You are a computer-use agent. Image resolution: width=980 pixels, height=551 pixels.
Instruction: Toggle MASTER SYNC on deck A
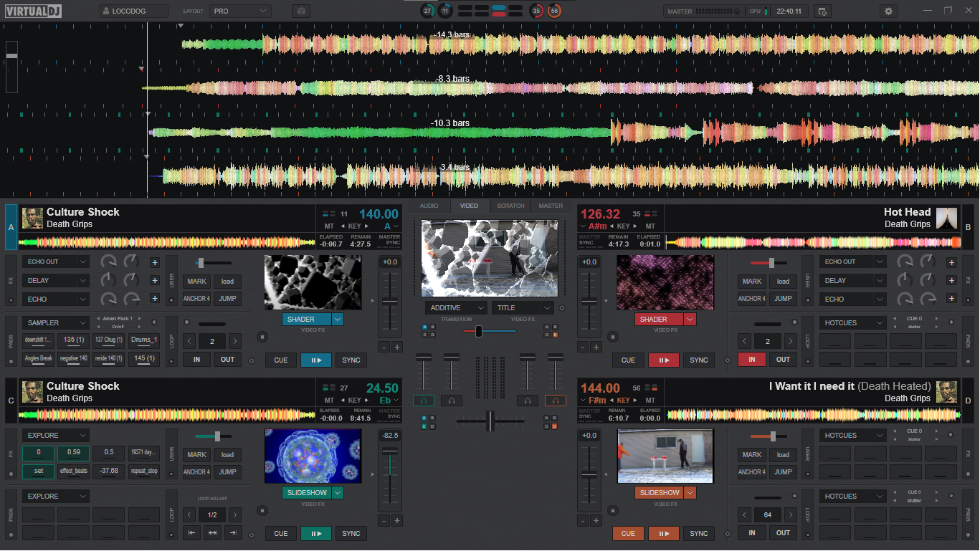click(389, 240)
